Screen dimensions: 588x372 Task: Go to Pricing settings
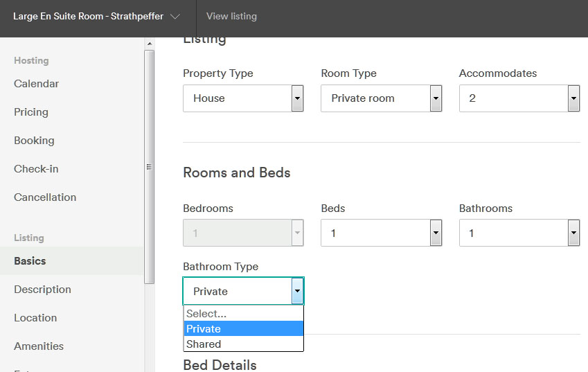(x=31, y=112)
